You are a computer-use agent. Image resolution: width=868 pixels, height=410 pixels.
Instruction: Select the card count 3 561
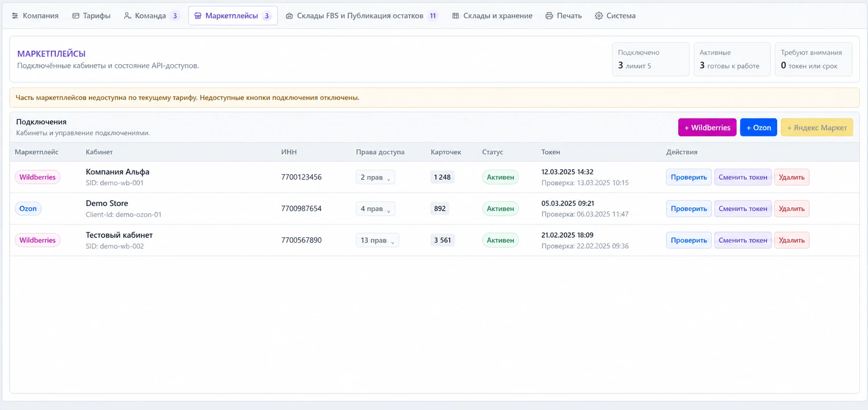click(442, 240)
